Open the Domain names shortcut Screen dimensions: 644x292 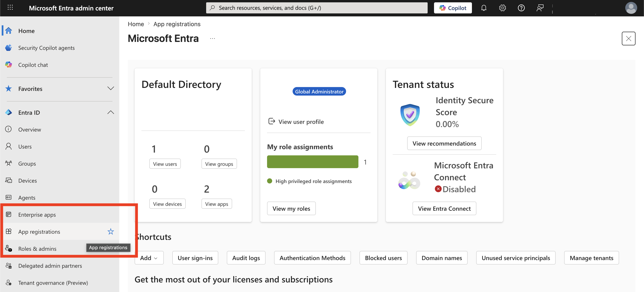(x=442, y=258)
